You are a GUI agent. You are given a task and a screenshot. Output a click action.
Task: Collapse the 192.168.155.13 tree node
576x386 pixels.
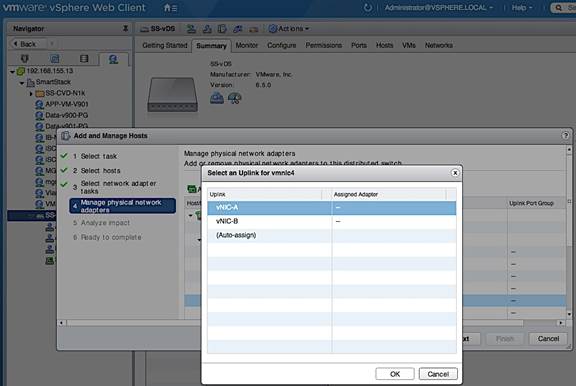[x=12, y=72]
